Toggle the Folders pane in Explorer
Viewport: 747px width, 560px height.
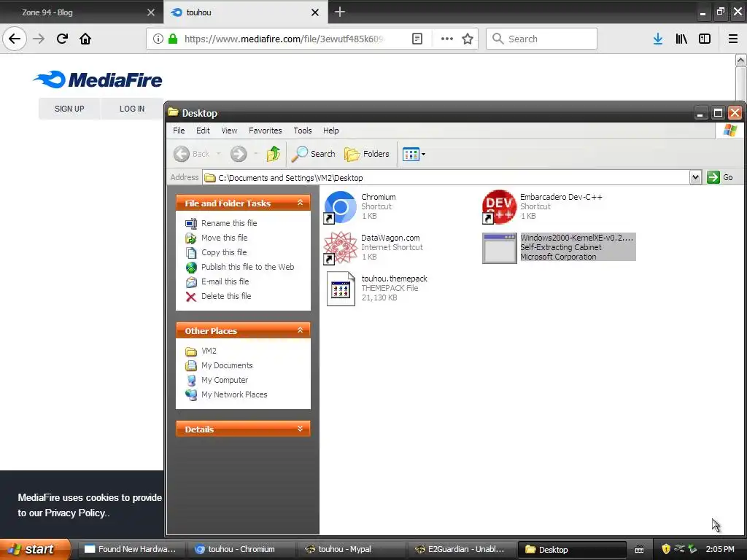click(x=367, y=154)
